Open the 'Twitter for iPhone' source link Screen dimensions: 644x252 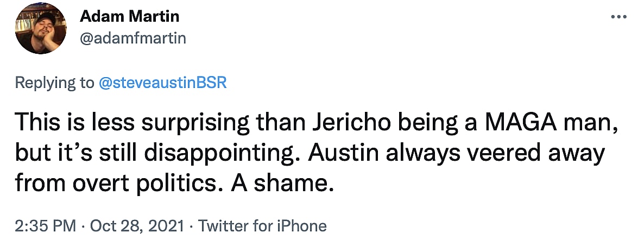(263, 226)
